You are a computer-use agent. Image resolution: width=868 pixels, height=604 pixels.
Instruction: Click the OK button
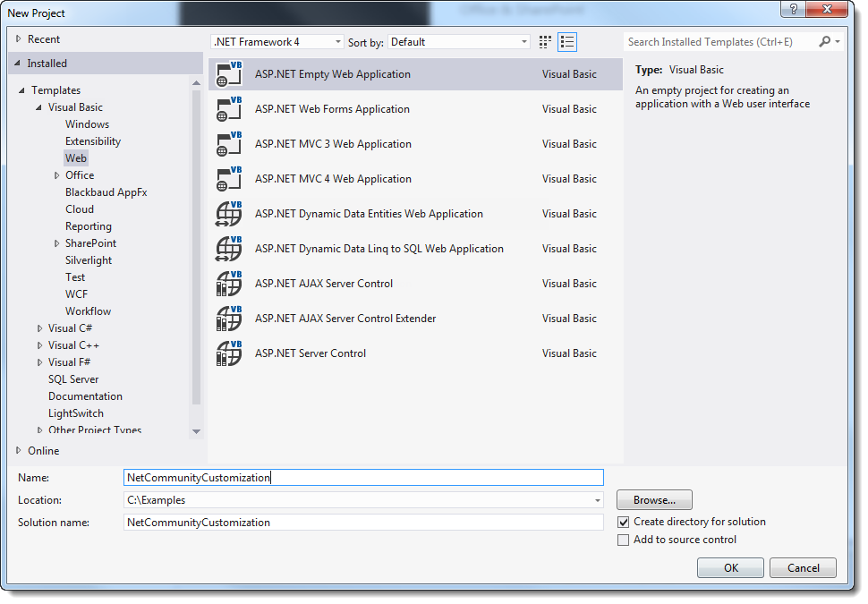(x=731, y=568)
